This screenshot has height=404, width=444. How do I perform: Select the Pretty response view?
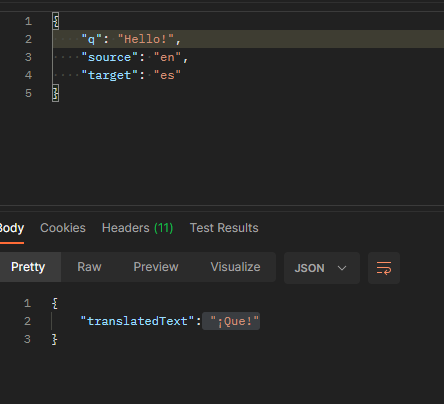point(28,267)
